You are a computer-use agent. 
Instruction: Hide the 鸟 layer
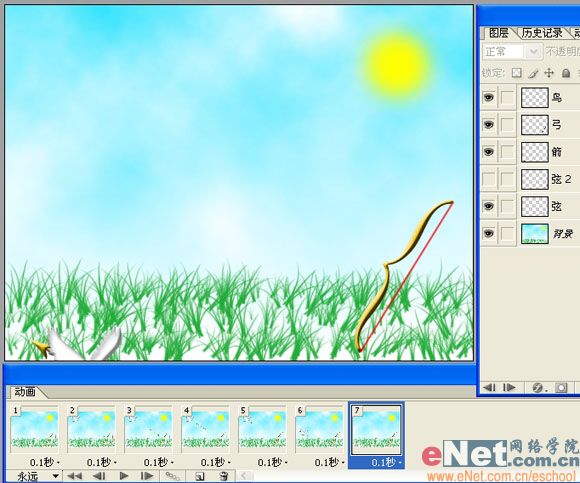[x=489, y=98]
